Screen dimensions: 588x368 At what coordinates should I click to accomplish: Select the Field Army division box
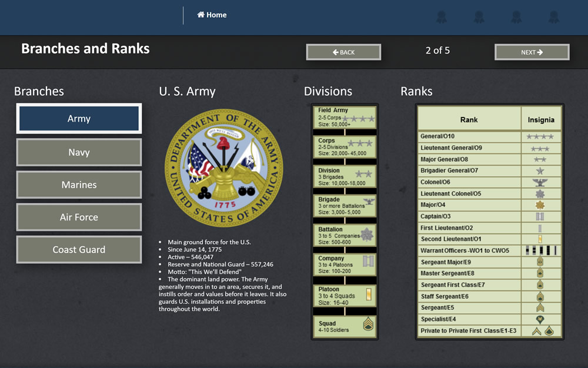[345, 118]
